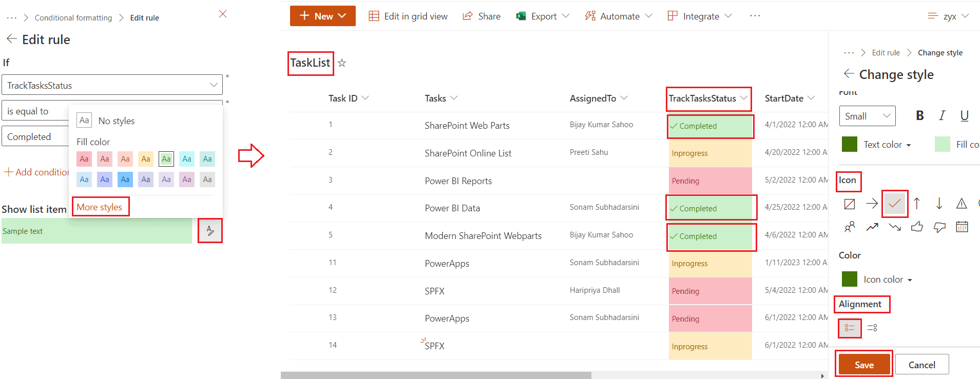The image size is (980, 379).
Task: Select the thumbs up icon
Action: [x=917, y=227]
